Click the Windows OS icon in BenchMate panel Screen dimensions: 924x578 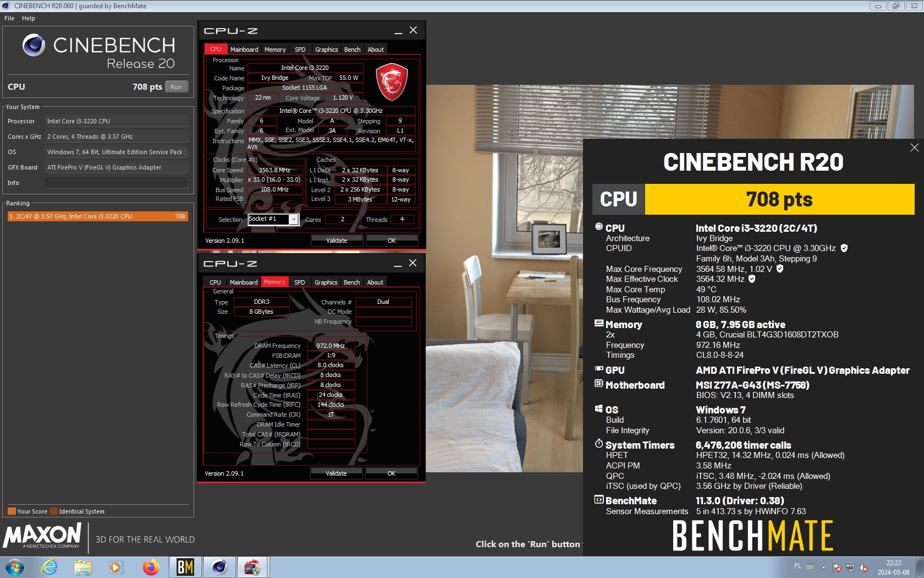click(599, 409)
